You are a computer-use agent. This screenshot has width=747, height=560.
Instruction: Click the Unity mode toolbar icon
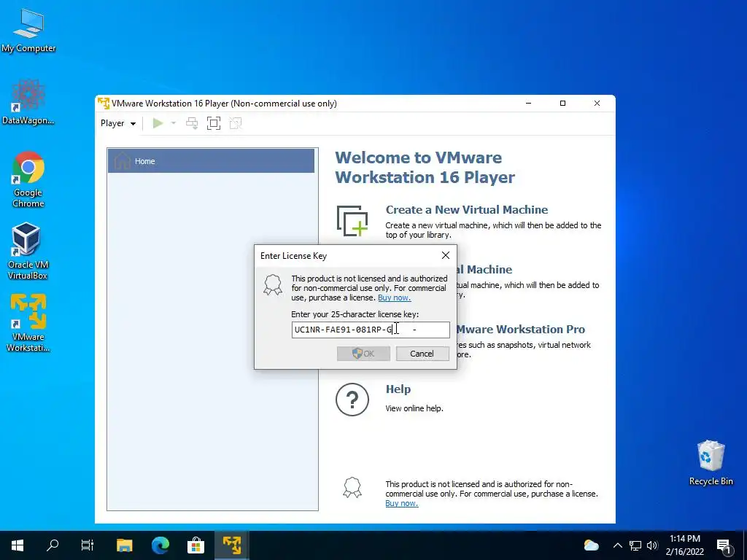pyautogui.click(x=236, y=123)
